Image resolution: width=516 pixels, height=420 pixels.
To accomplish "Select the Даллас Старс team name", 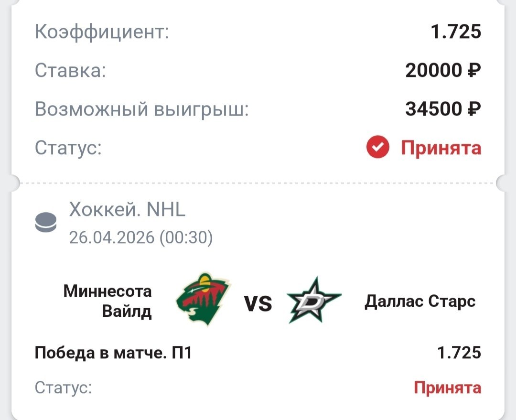I will (x=420, y=302).
